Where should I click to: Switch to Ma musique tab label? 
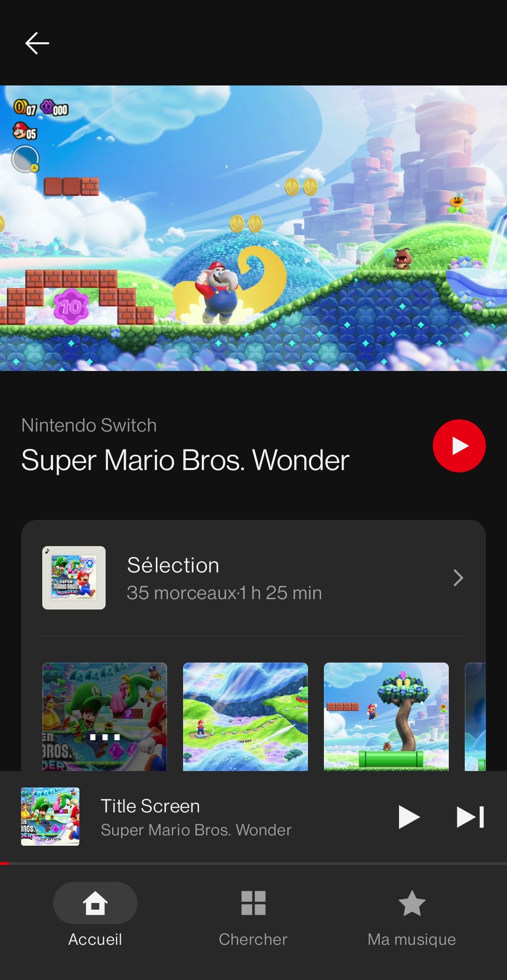[412, 939]
